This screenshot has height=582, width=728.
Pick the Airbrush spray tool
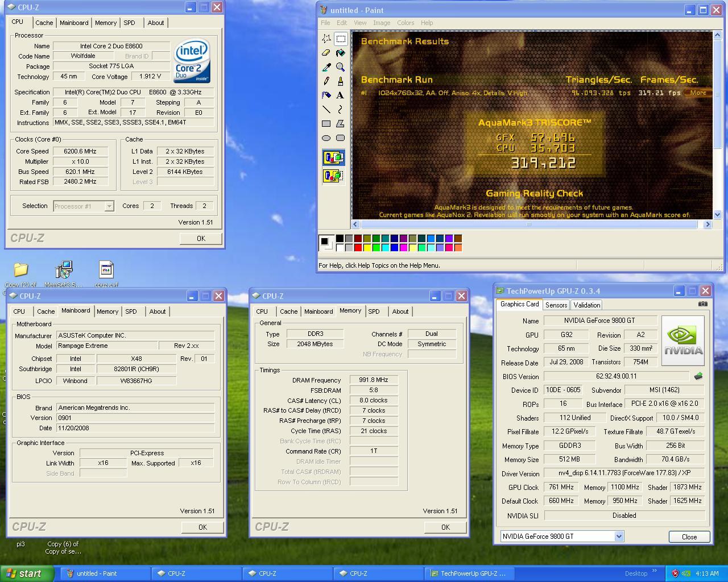click(x=326, y=95)
